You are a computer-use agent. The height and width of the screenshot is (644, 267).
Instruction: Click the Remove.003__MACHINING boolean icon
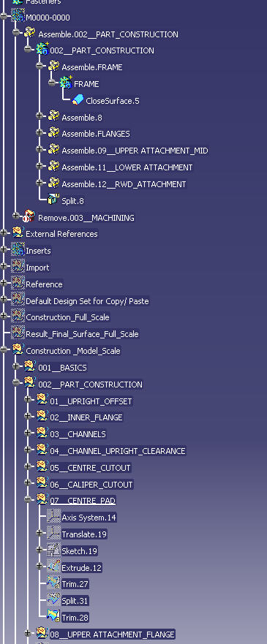(x=29, y=217)
